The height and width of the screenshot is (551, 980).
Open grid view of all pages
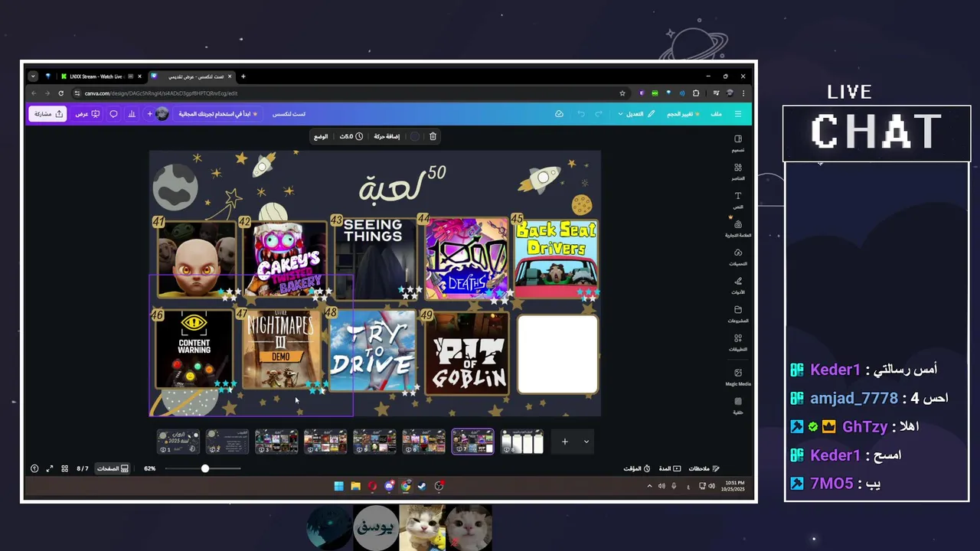point(64,468)
